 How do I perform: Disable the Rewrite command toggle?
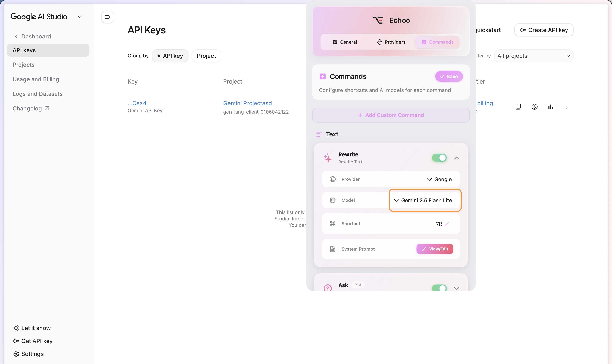(439, 158)
